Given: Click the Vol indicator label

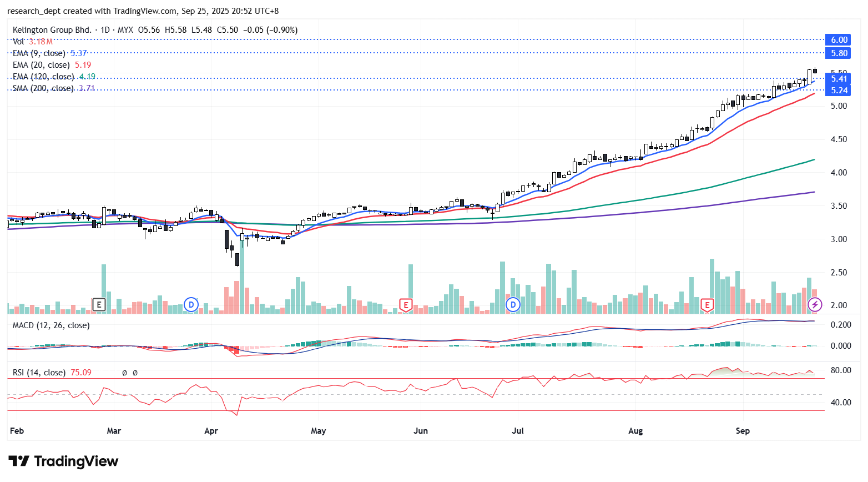Looking at the screenshot, I should coord(18,42).
